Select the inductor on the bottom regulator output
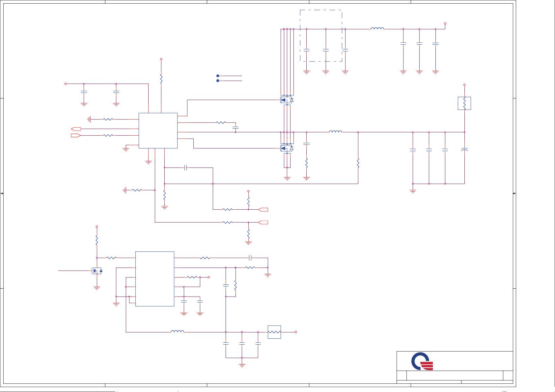555x392 pixels. [178, 331]
